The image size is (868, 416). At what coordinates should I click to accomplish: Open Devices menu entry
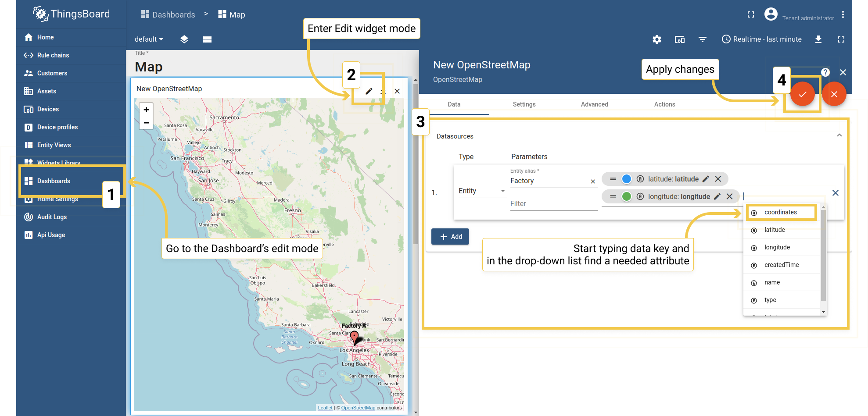pos(71,109)
